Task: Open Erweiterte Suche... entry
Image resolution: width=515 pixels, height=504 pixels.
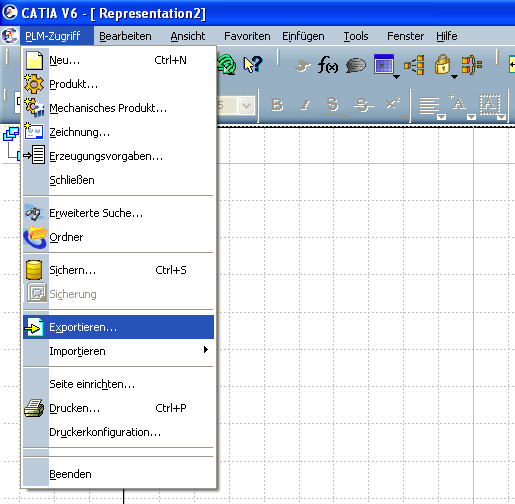Action: pos(118,213)
